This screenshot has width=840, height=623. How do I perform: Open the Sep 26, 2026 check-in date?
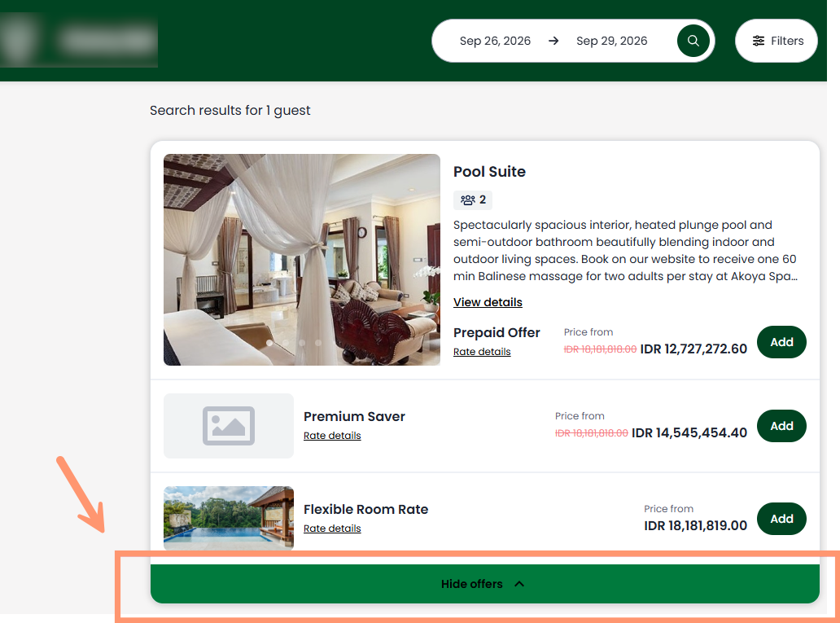[x=495, y=41]
